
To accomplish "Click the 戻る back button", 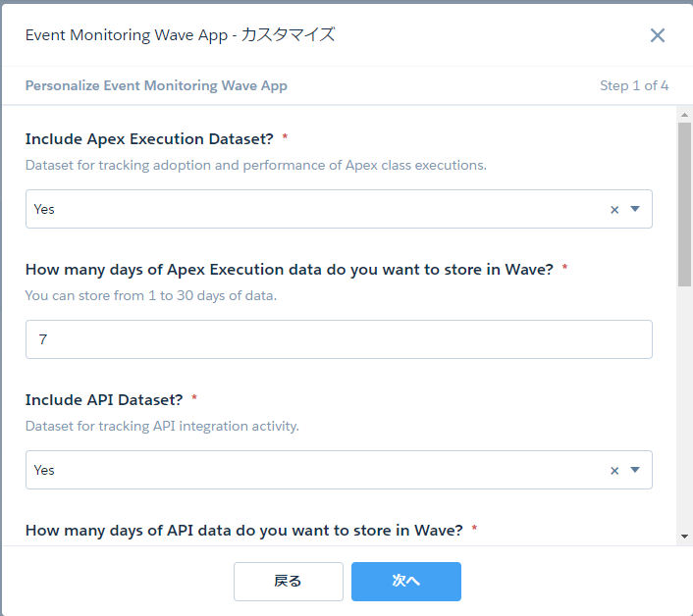I will [x=289, y=581].
